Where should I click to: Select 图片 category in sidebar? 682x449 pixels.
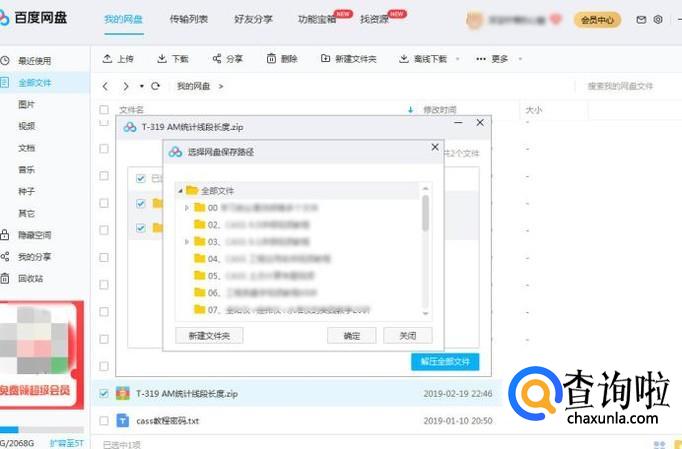point(26,104)
